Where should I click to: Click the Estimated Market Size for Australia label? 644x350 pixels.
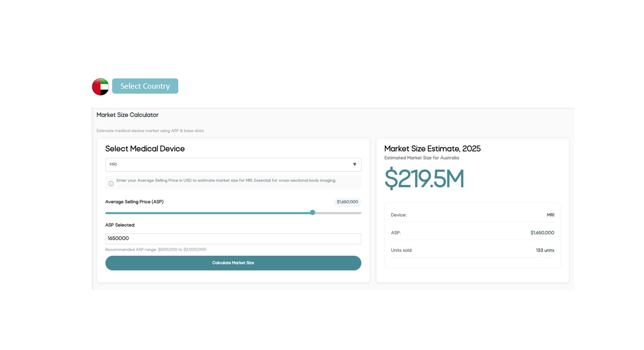422,157
